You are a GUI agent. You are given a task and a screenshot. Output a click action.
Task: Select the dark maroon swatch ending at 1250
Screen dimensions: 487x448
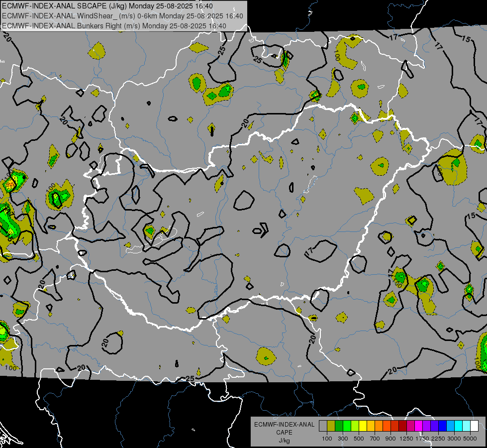(403, 426)
